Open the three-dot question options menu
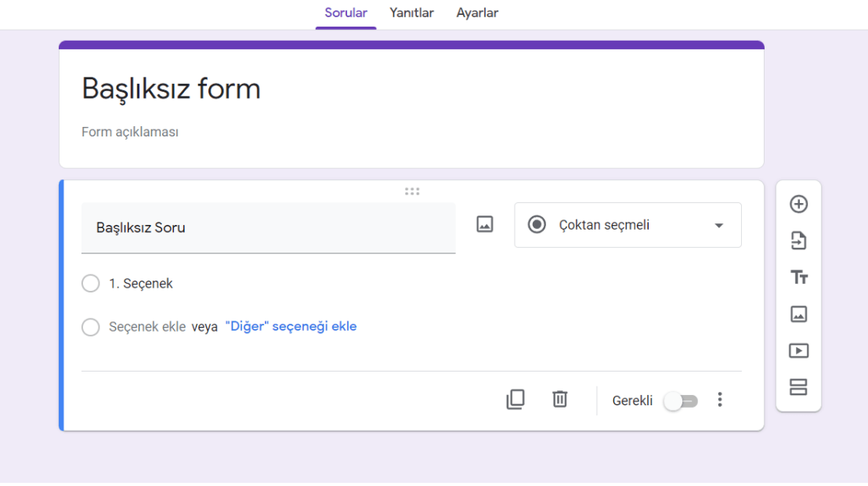The height and width of the screenshot is (486, 868). (x=720, y=399)
